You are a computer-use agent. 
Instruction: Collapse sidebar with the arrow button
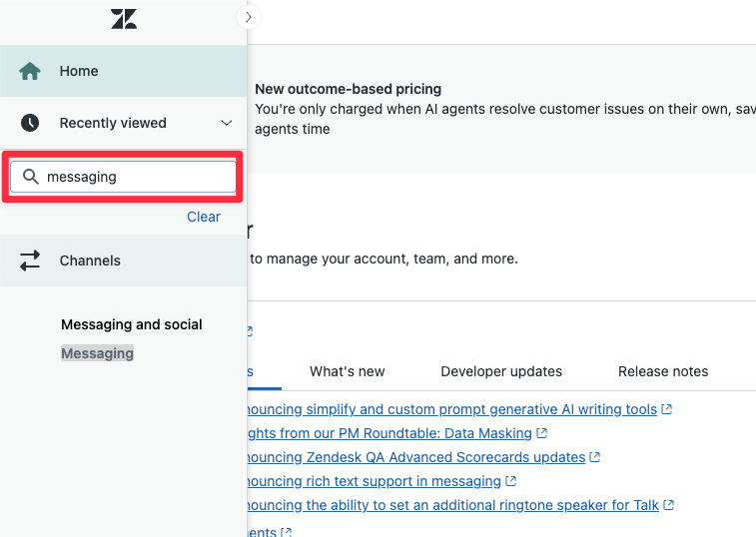[x=249, y=17]
